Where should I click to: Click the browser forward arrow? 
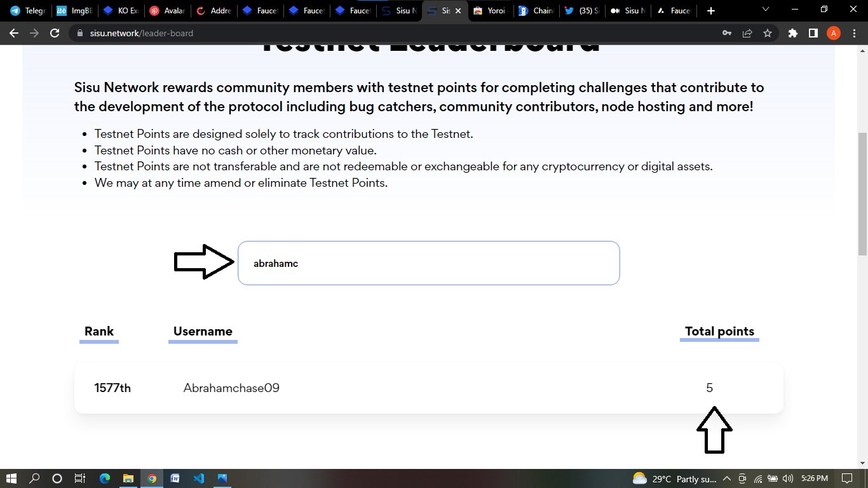[x=34, y=33]
